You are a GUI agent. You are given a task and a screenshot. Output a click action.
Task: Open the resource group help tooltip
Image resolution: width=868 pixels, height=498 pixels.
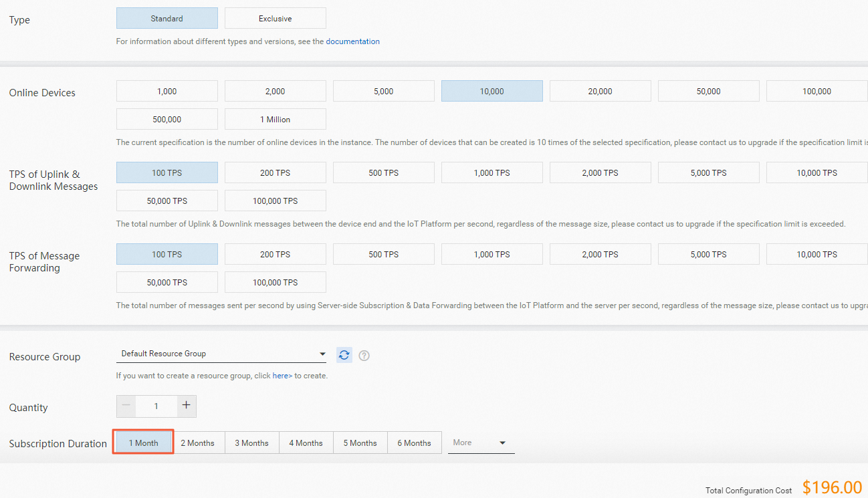click(364, 355)
